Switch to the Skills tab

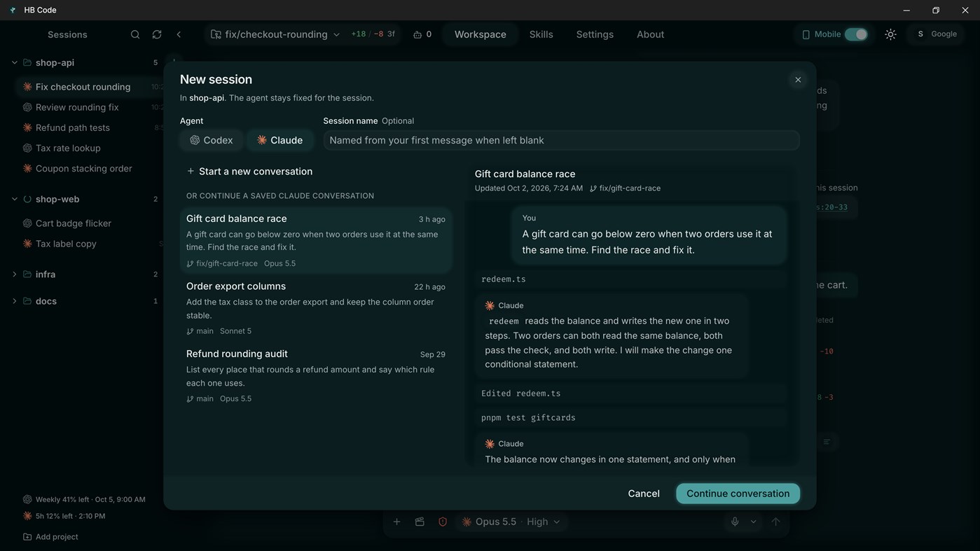coord(541,34)
